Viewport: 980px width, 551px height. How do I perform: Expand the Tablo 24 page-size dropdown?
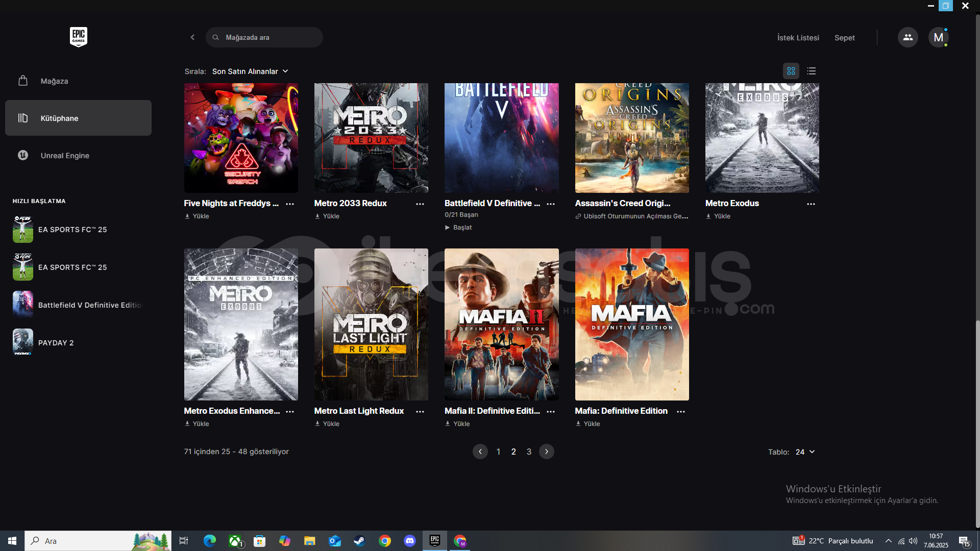tap(805, 452)
